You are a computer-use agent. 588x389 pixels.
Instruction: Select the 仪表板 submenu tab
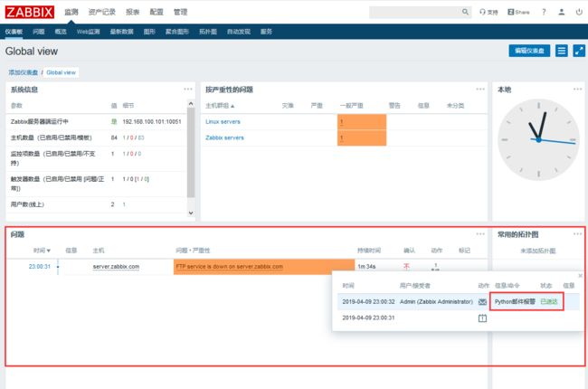(x=14, y=32)
